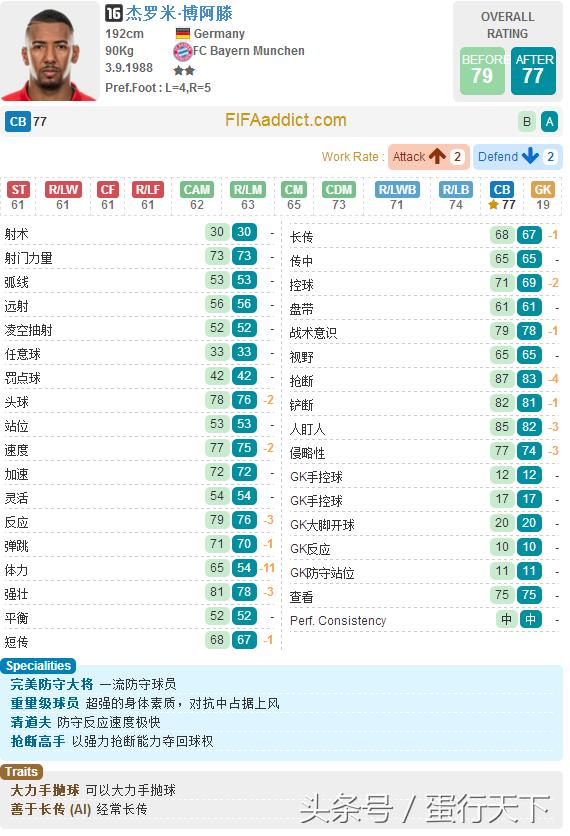Click the FIFAaddict.com site title
The height and width of the screenshot is (836, 570).
[x=286, y=120]
